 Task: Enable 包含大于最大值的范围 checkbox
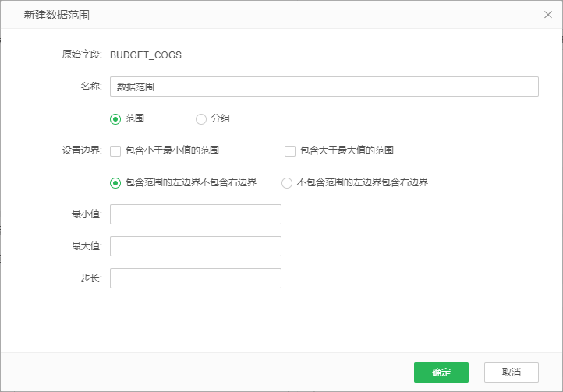[x=290, y=150]
